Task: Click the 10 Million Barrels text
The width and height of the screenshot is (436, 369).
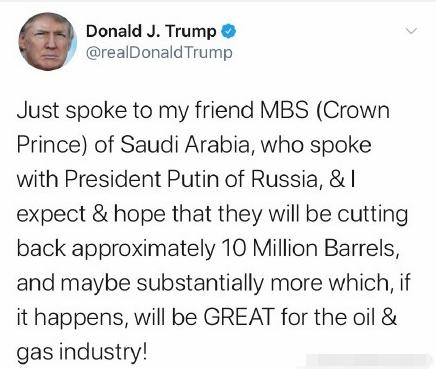Action: (x=310, y=248)
